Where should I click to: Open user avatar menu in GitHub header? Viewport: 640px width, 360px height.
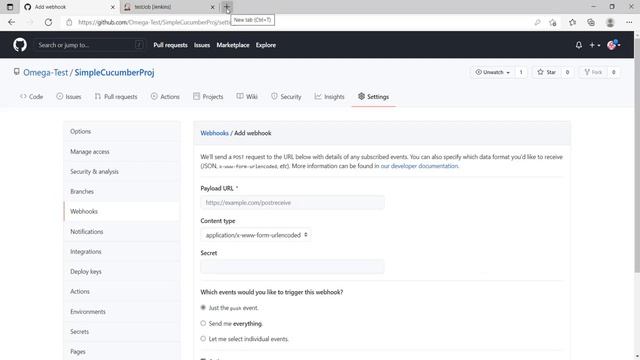613,45
